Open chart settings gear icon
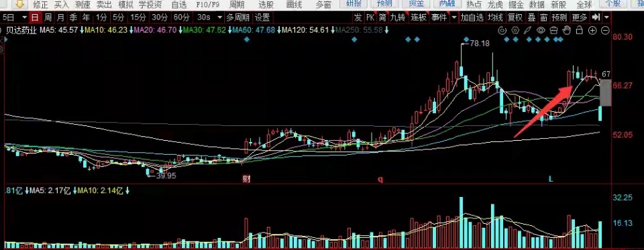 coord(515,30)
